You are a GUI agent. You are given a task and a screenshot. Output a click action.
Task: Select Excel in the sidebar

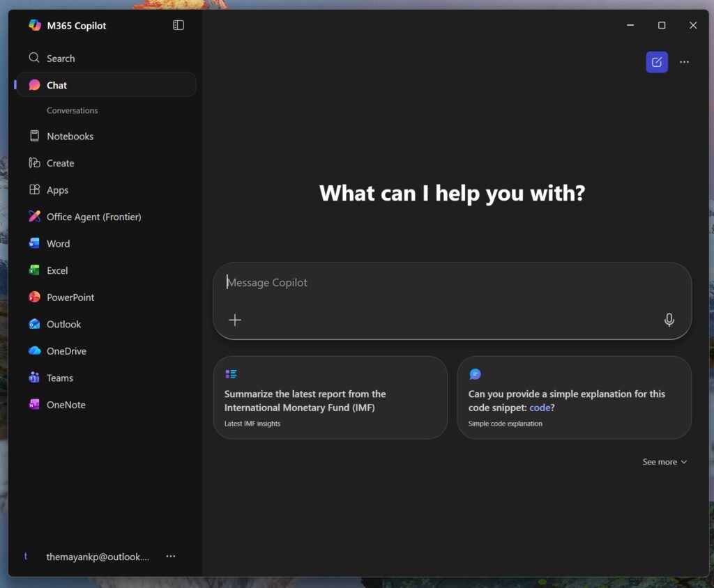coord(57,270)
